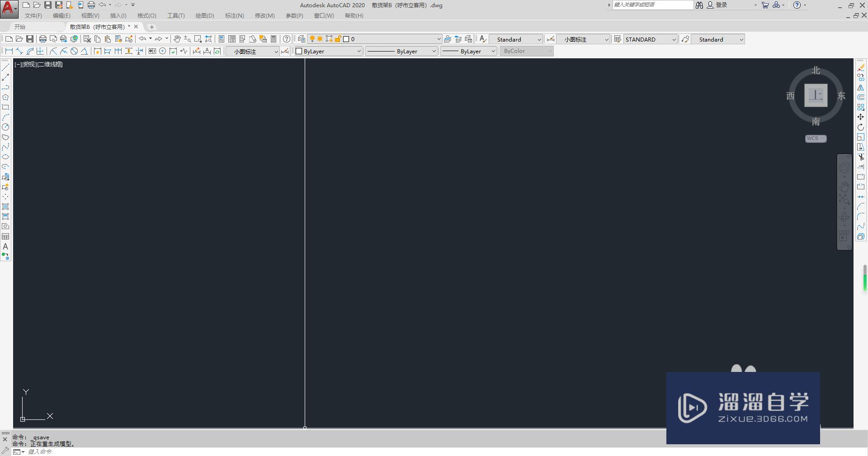Screen dimensions: 868x456
Task: Open the layer 0 dropdown list
Action: (374, 39)
